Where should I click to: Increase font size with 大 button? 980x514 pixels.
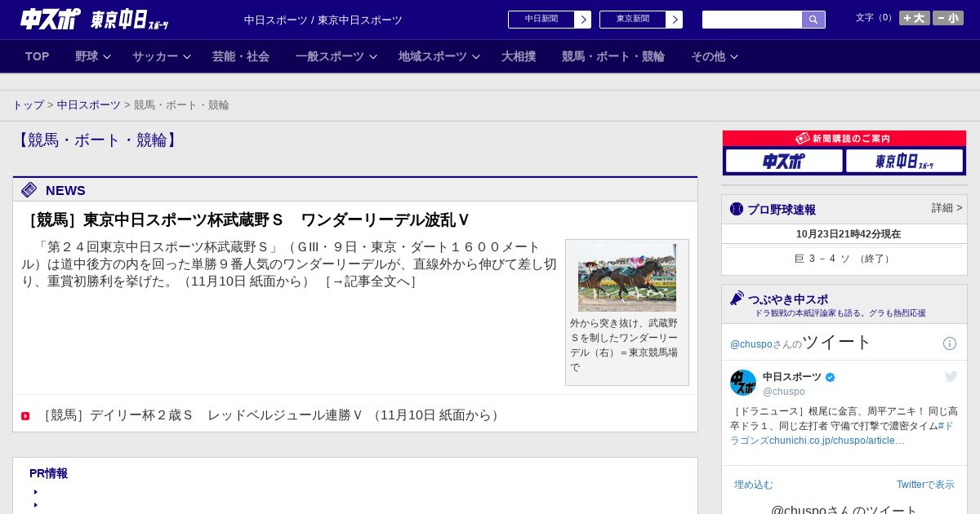[x=915, y=18]
